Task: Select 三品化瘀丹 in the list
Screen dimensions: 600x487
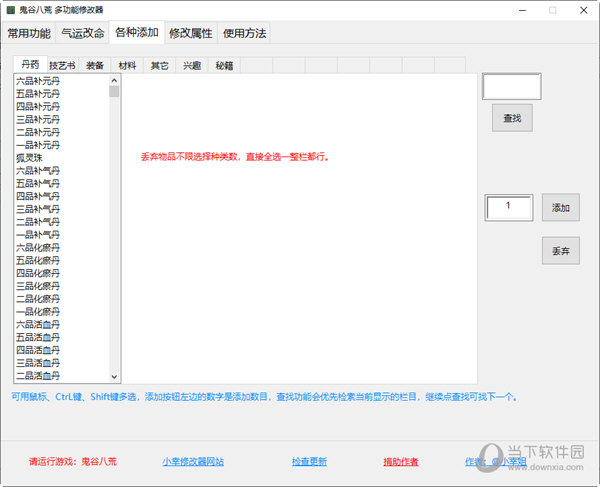Action: (x=38, y=286)
